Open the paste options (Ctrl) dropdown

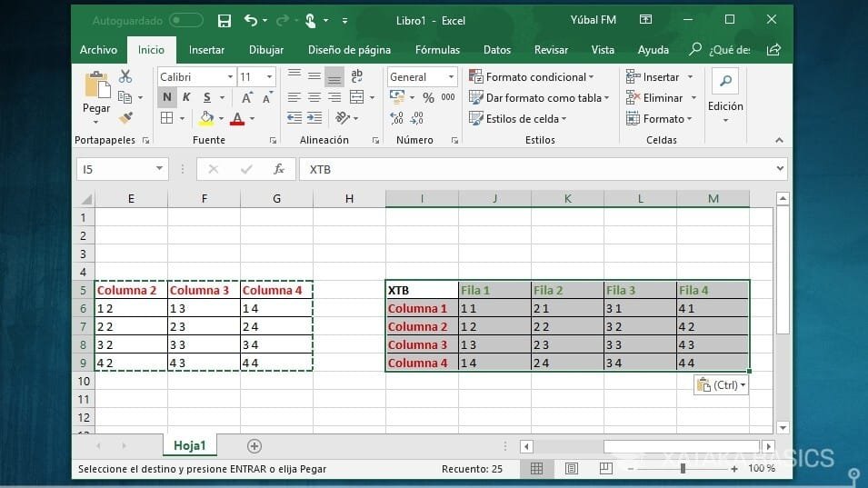coord(721,385)
